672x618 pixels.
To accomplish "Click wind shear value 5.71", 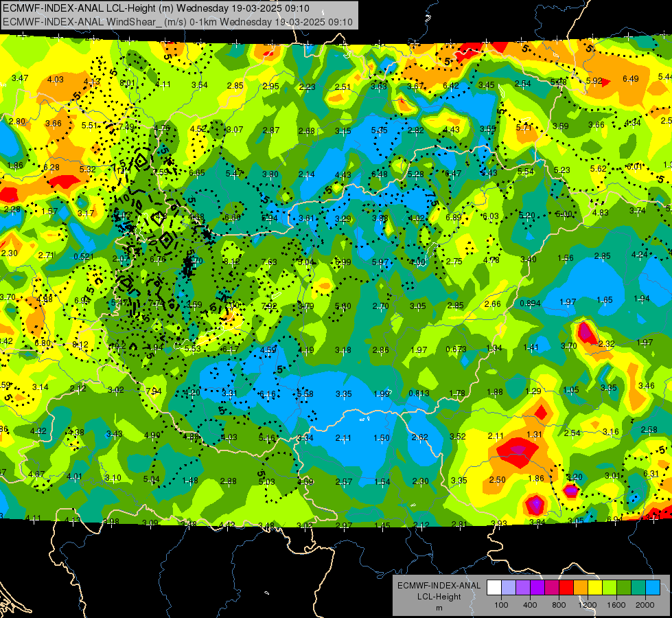I will (x=524, y=127).
